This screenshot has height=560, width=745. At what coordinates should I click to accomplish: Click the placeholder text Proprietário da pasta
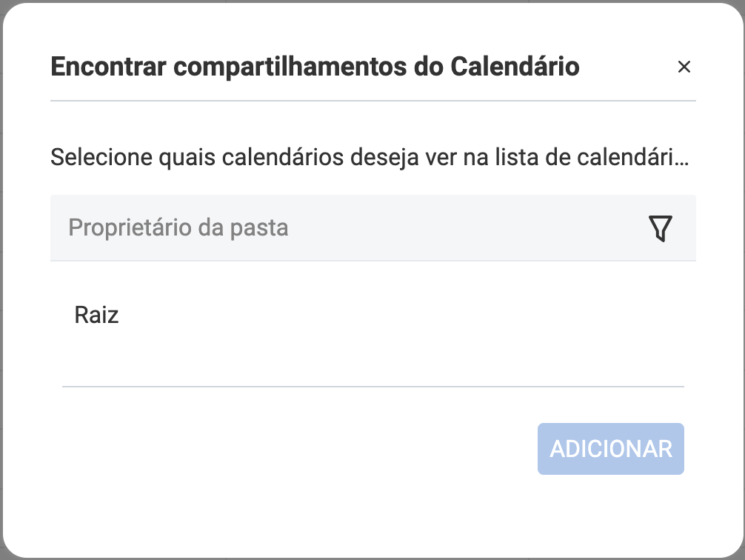[x=178, y=227]
